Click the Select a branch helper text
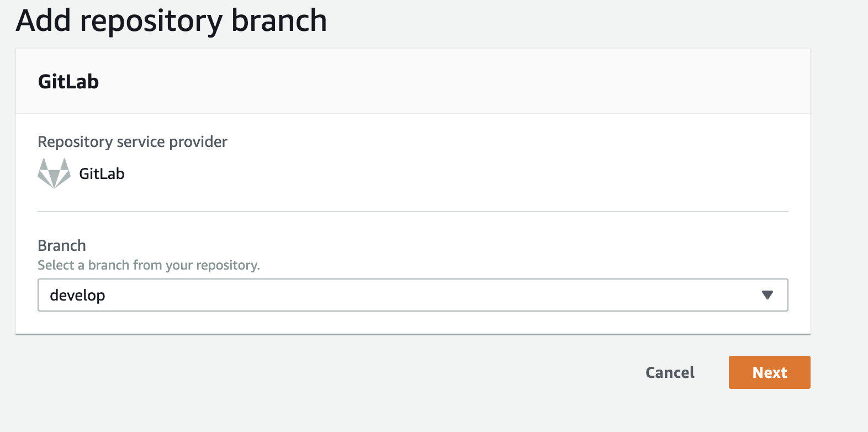 point(149,265)
